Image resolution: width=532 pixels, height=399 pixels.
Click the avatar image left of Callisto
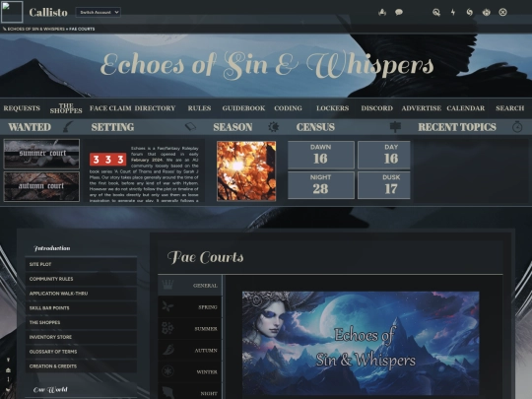[12, 12]
